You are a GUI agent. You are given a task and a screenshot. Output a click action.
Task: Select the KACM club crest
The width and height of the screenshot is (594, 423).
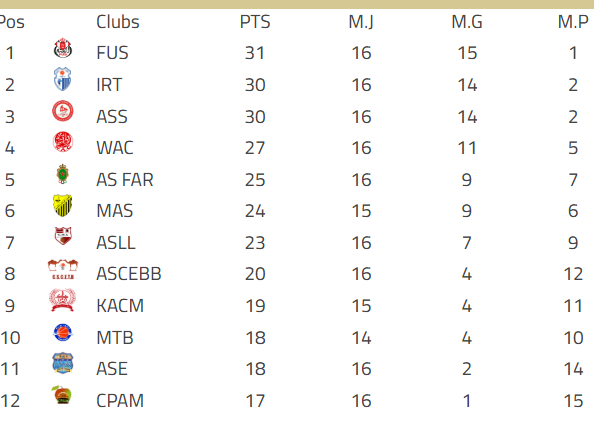click(63, 300)
